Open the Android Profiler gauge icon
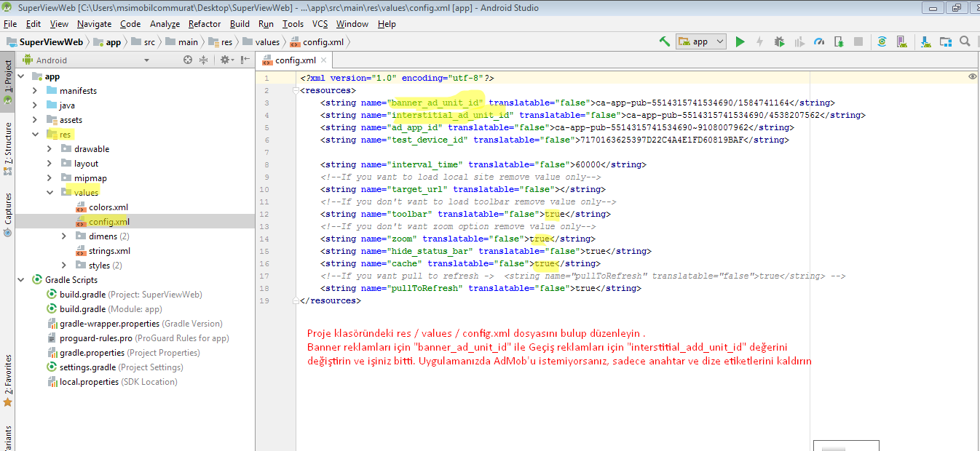 819,41
